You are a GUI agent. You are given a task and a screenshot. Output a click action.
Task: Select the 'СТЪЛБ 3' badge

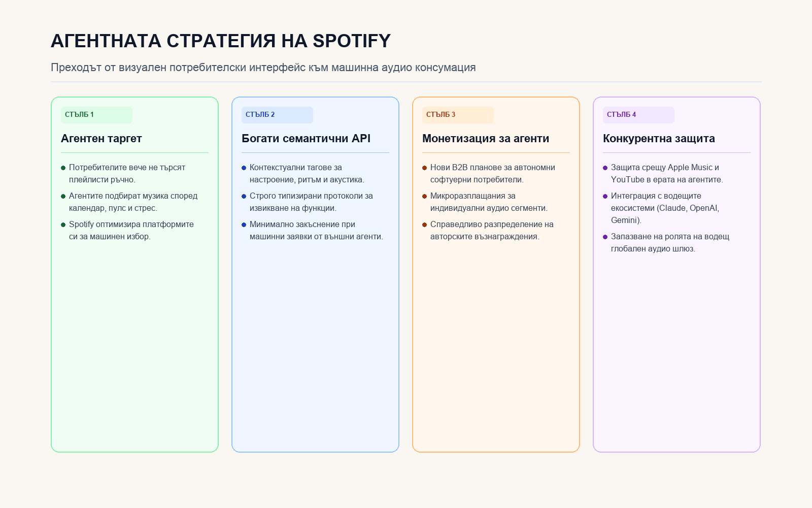point(458,115)
